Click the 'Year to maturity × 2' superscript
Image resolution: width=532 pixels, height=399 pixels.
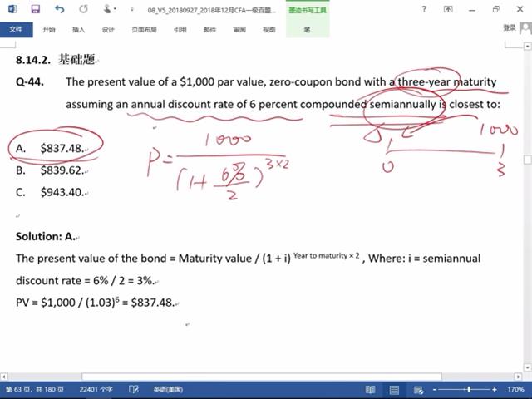pyautogui.click(x=327, y=255)
